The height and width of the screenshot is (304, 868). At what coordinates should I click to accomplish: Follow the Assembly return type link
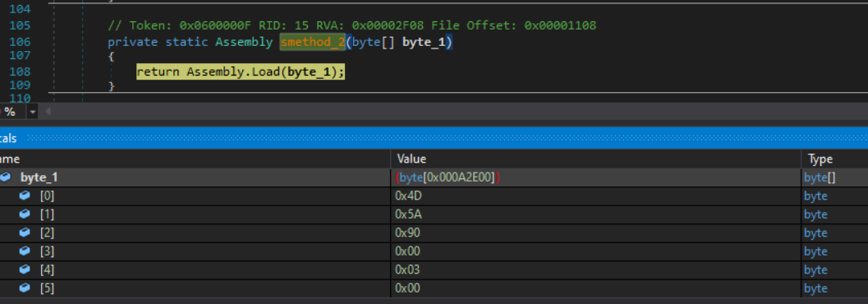(x=244, y=42)
